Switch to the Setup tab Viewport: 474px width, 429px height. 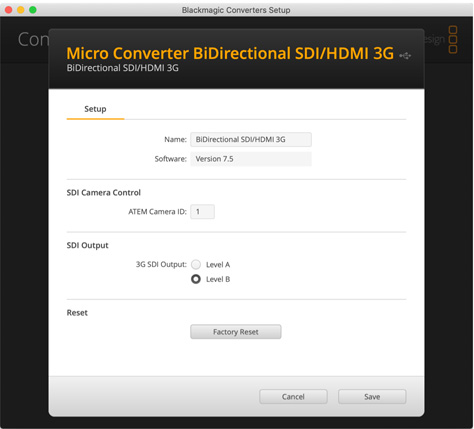click(x=95, y=109)
